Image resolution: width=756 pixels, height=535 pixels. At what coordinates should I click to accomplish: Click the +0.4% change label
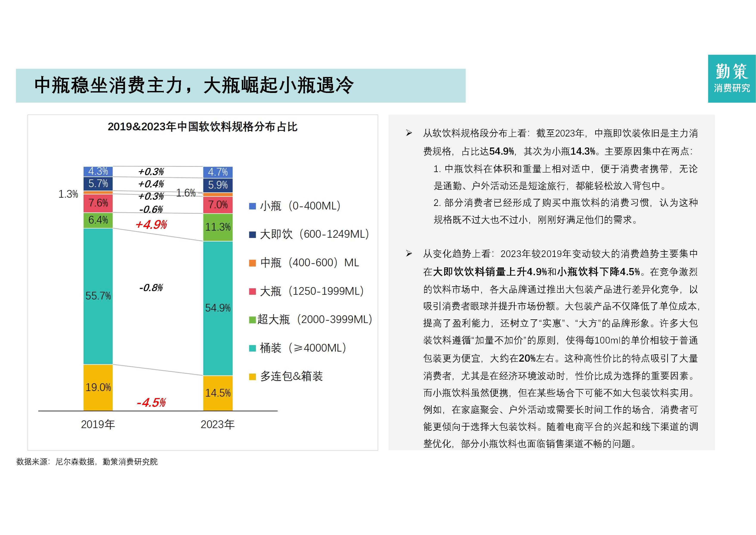[x=151, y=184]
